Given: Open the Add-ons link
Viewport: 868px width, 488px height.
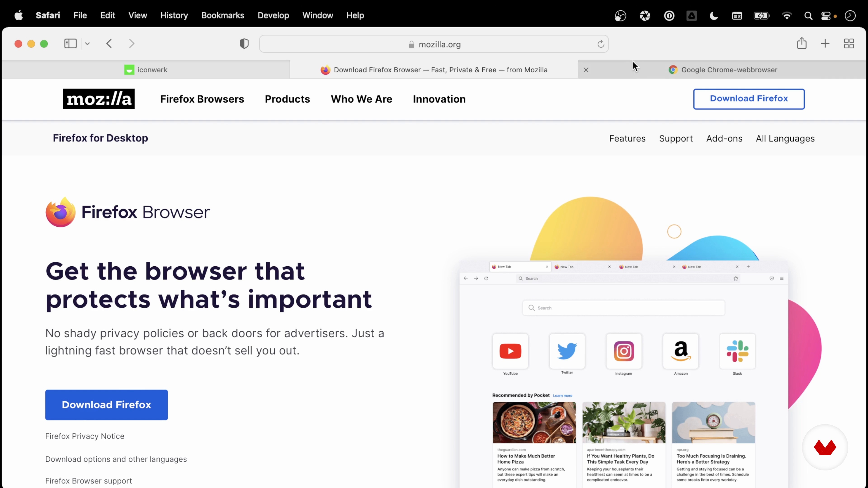Looking at the screenshot, I should point(724,138).
